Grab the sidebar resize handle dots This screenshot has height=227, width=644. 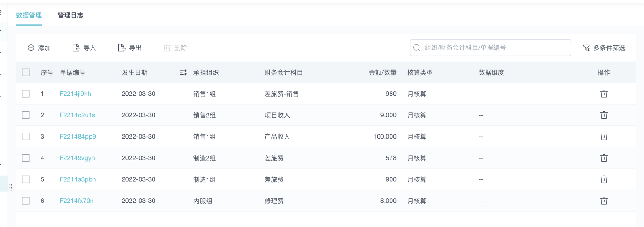11,187
